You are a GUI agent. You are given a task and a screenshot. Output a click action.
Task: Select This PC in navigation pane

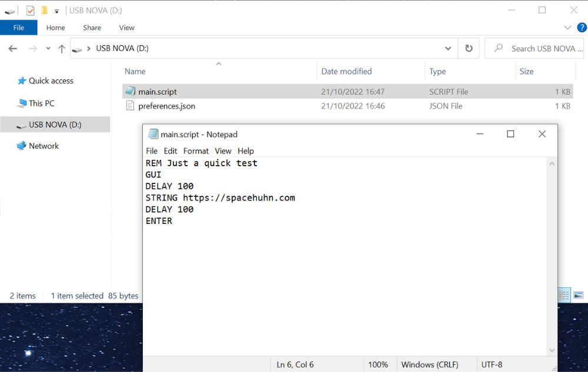[x=41, y=103]
